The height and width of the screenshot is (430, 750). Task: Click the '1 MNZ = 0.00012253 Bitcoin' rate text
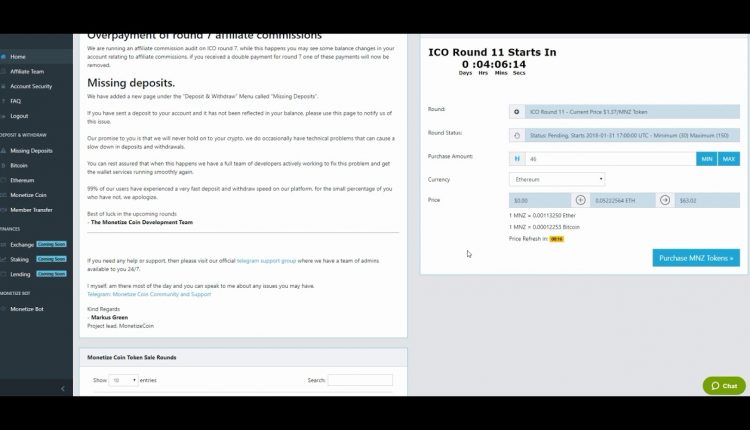(544, 227)
